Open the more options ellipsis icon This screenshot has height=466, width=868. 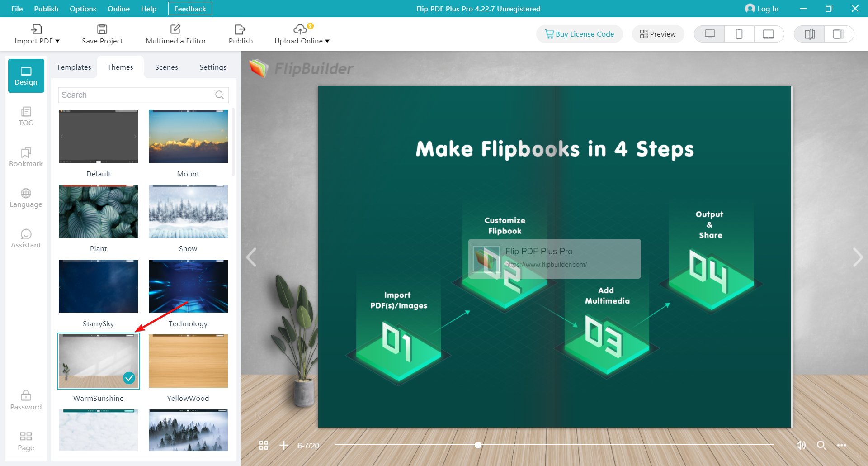point(841,445)
